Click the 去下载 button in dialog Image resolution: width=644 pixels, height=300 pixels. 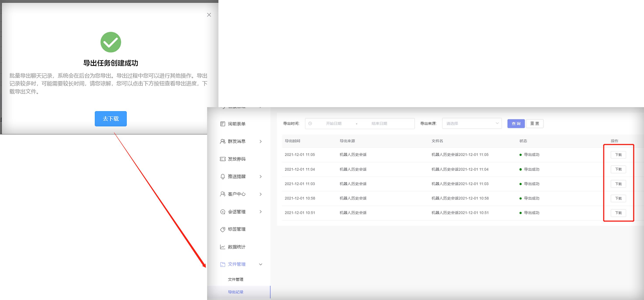pyautogui.click(x=111, y=119)
